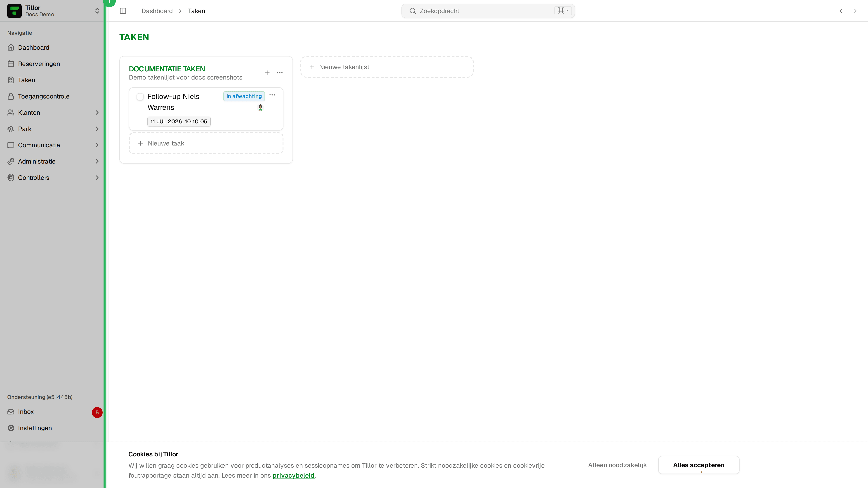This screenshot has height=488, width=868.
Task: Check off Follow-up Niels Warrens task
Action: pos(140,97)
